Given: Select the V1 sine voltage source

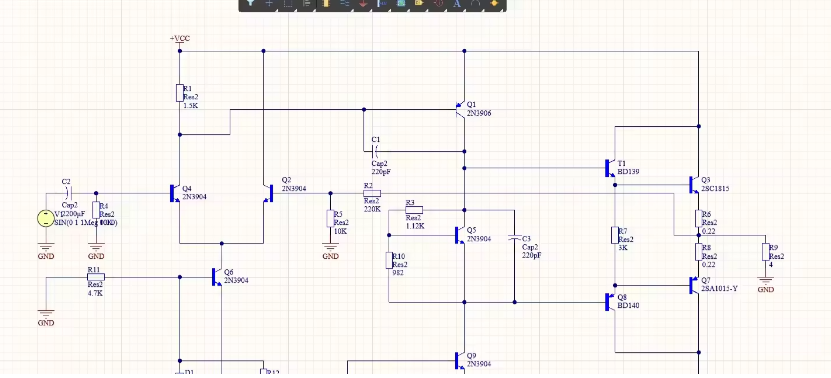Looking at the screenshot, I should 46,218.
